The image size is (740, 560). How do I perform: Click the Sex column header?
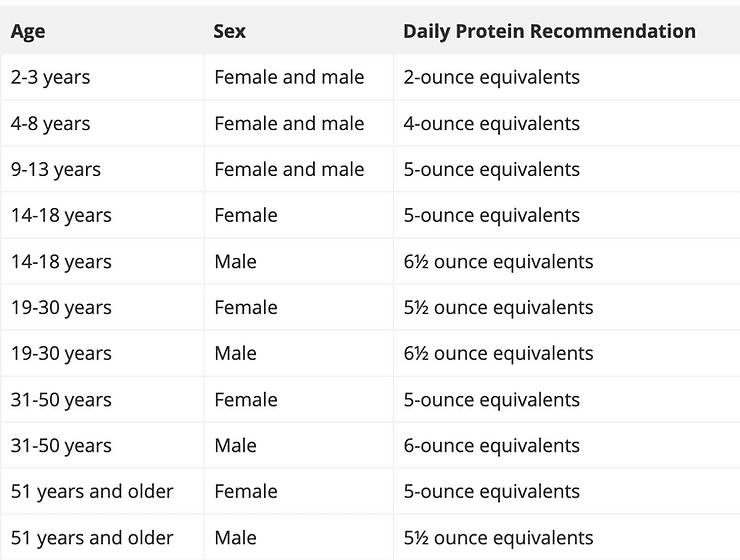[x=229, y=31]
